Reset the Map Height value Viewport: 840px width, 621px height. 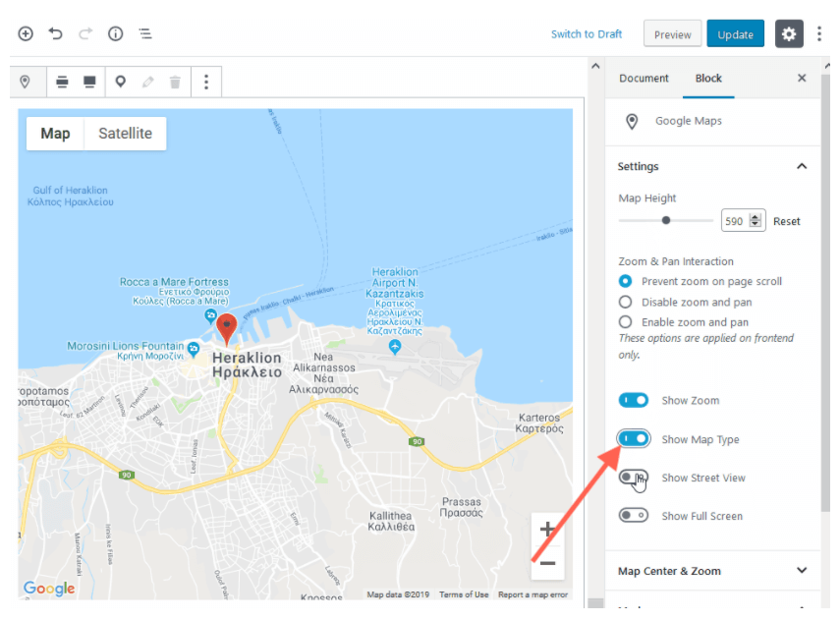pos(786,221)
